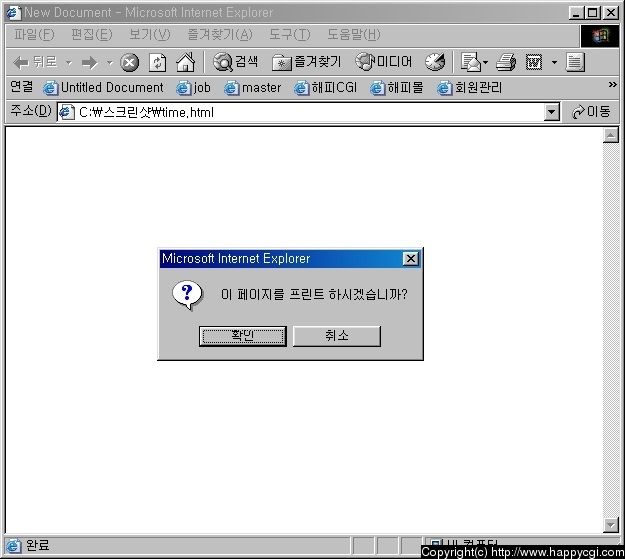Click 확인 in the print dialog

[243, 336]
